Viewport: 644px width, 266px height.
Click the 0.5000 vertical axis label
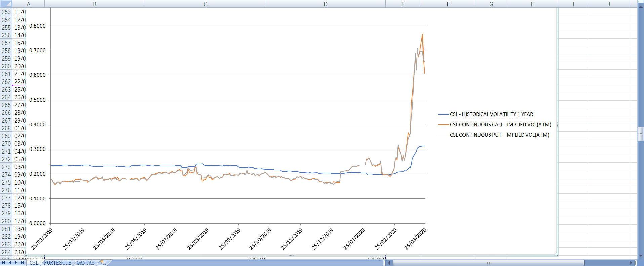[x=37, y=100]
